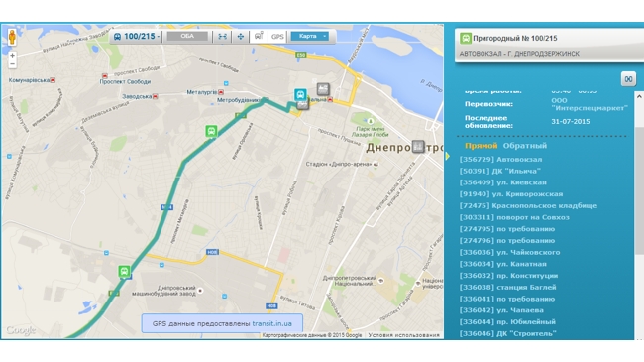Select the Прямой direction tab

[x=481, y=146]
